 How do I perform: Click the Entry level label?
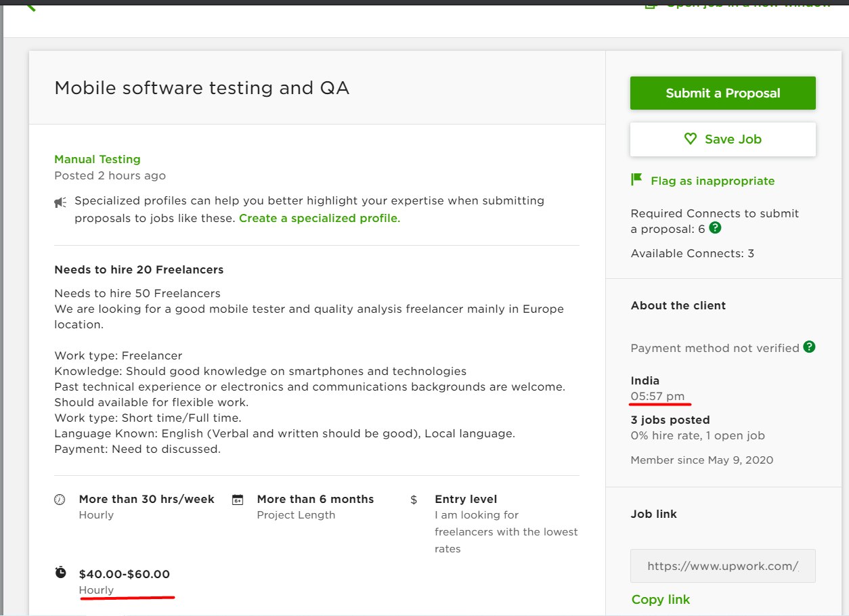[466, 499]
